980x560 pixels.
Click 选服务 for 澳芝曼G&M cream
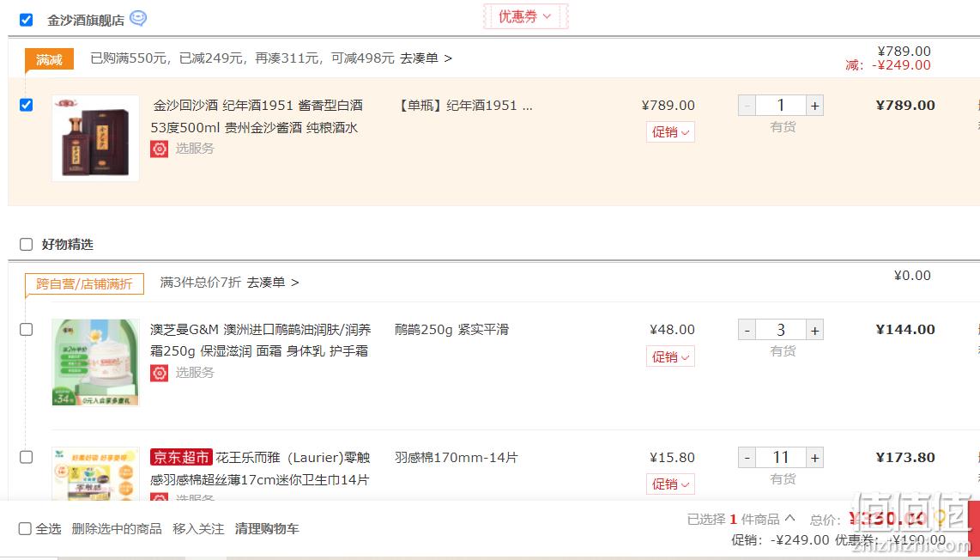195,373
